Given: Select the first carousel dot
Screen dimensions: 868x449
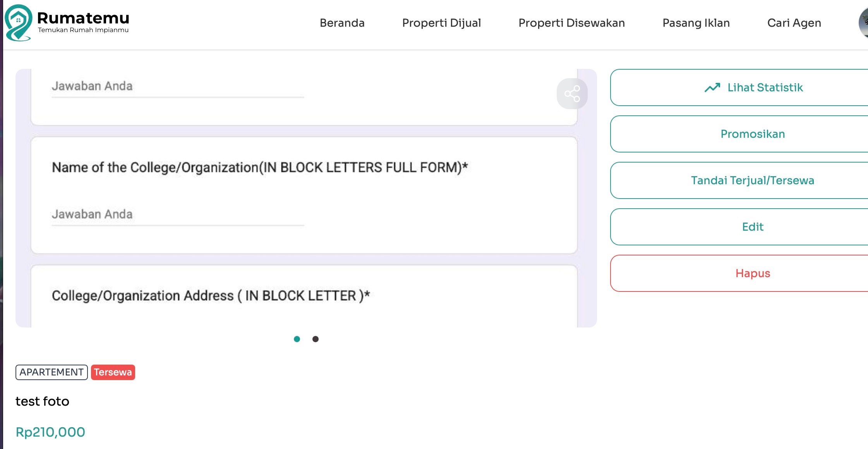Looking at the screenshot, I should (x=297, y=339).
